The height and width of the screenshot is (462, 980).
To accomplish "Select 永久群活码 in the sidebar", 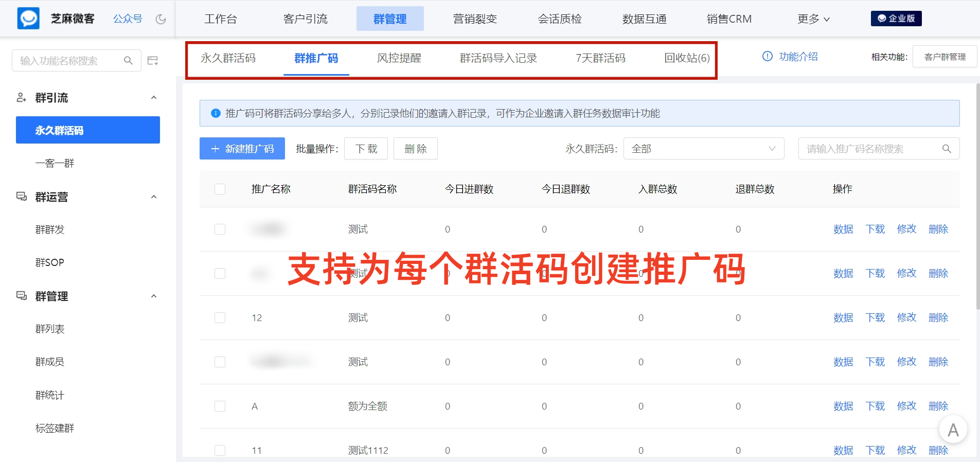I will pyautogui.click(x=88, y=130).
